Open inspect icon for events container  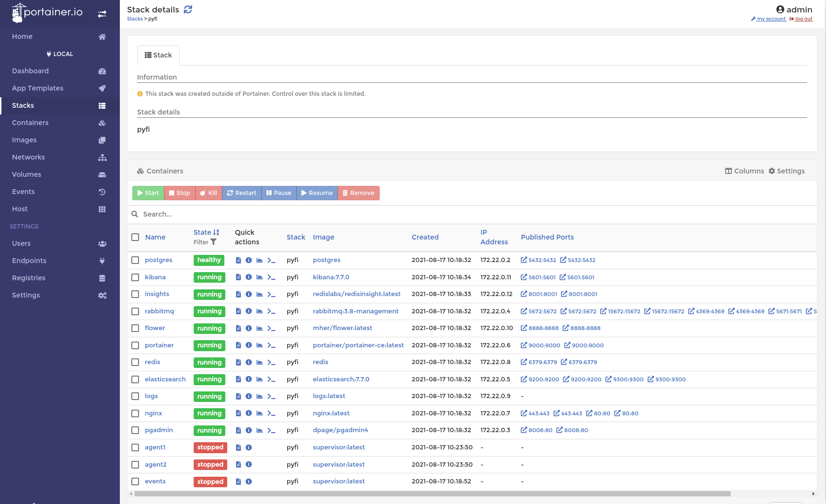(x=249, y=481)
